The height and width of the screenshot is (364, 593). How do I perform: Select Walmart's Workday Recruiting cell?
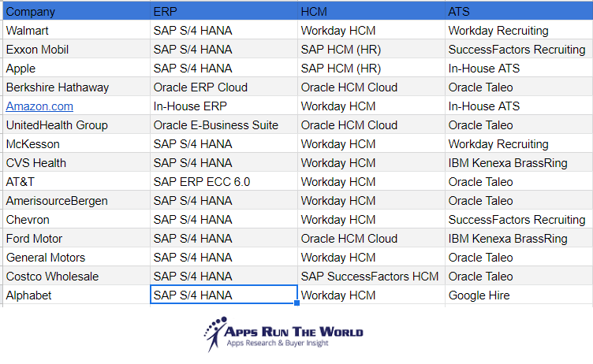(x=519, y=30)
